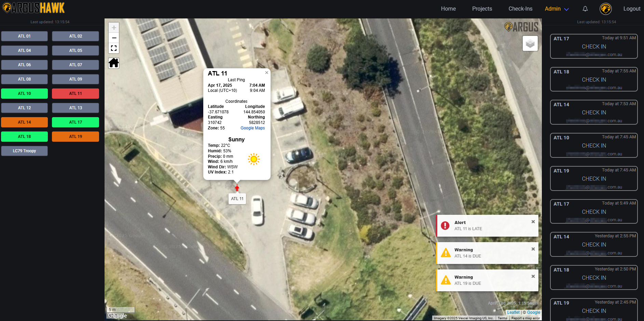Close the ATL 11 info popup
Screen dimensions: 644x321
click(x=266, y=73)
